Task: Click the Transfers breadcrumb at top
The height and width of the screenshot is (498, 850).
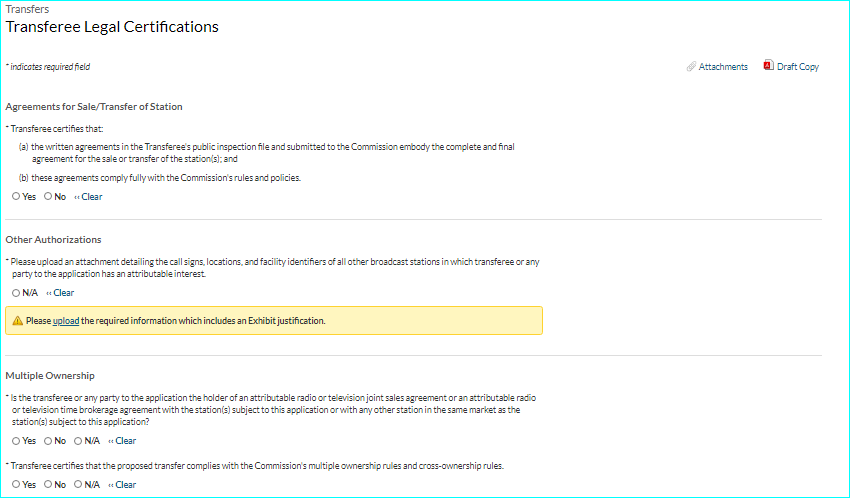Action: pyautogui.click(x=27, y=9)
